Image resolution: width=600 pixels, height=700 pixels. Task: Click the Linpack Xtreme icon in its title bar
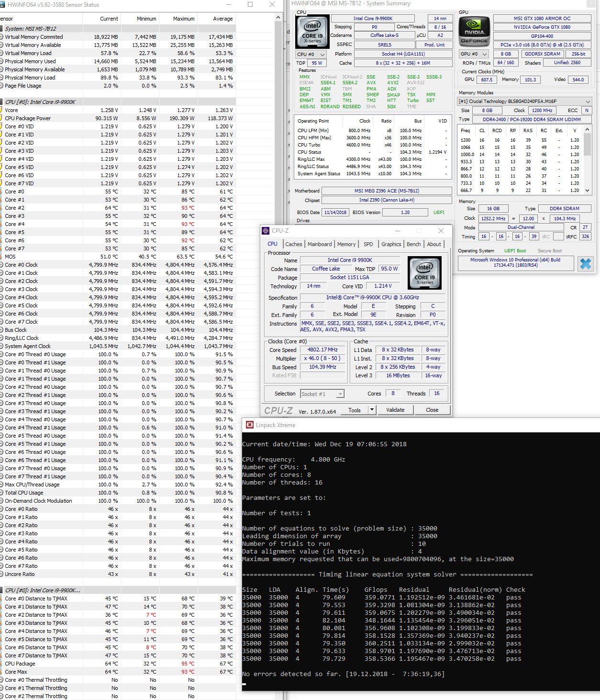click(x=249, y=425)
